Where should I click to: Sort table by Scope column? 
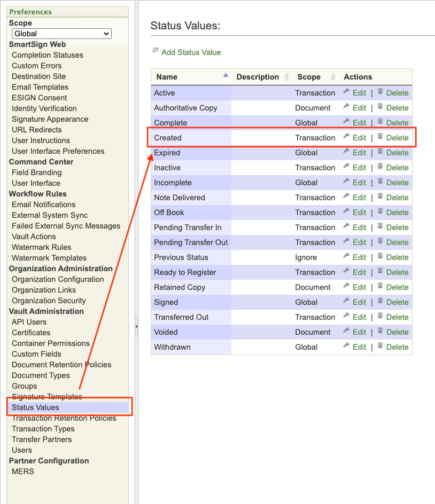click(316, 77)
